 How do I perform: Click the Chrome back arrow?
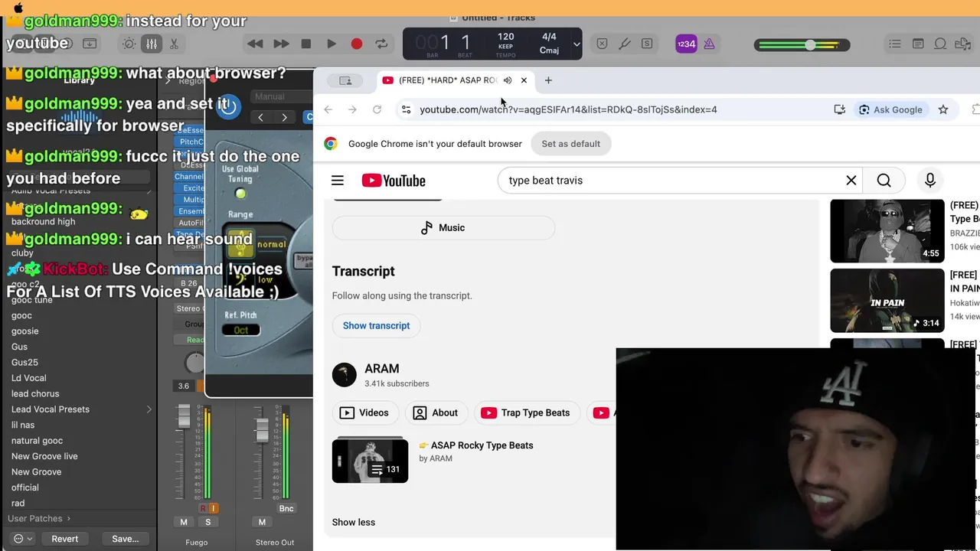328,109
